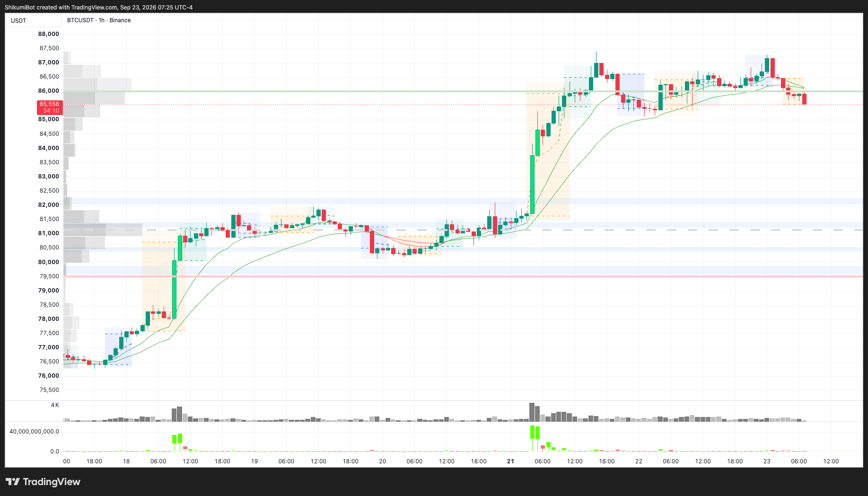The width and height of the screenshot is (868, 496).
Task: Click the 0.0 indicator scale label
Action: [54, 452]
